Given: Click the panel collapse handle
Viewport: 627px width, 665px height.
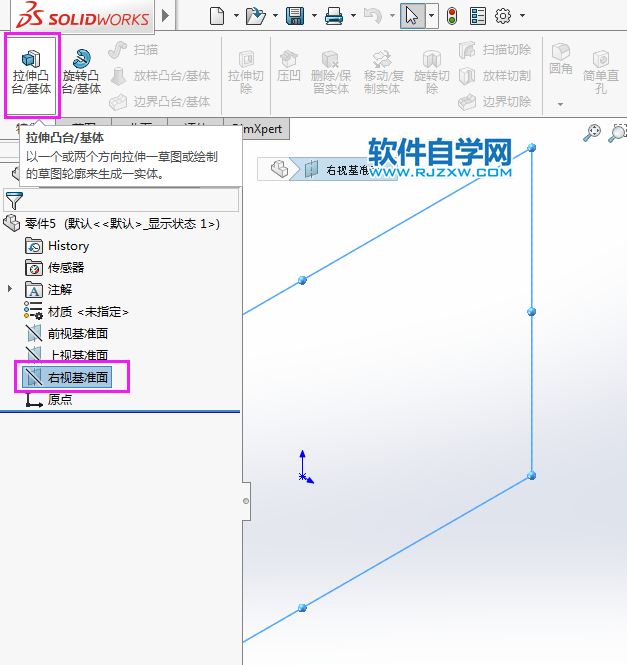Looking at the screenshot, I should click(246, 501).
